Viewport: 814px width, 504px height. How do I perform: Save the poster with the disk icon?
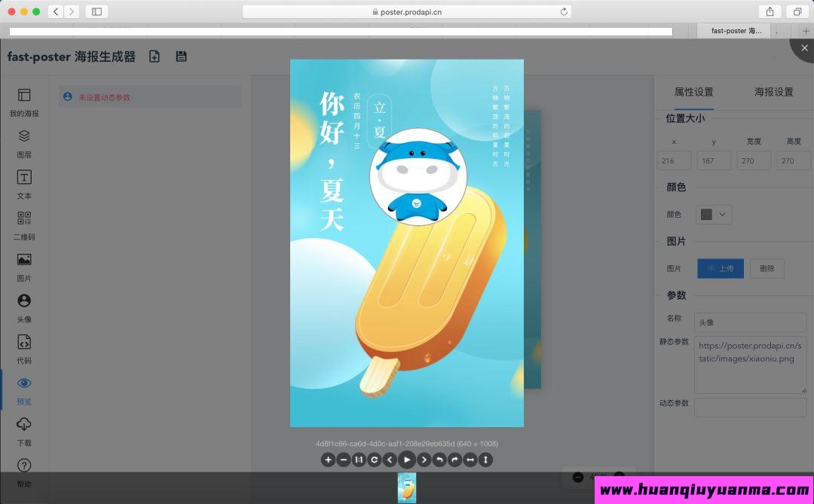[181, 57]
